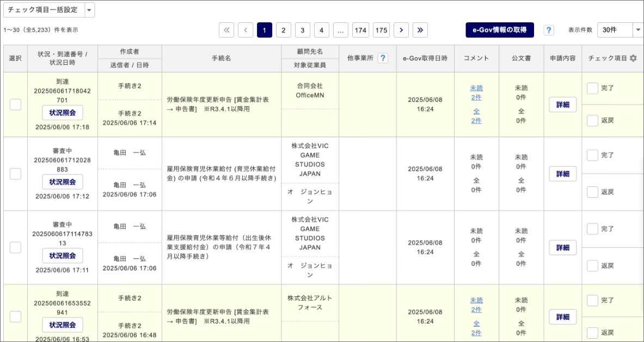Check 返戻 for the first 亀田 一弘 row
Image resolution: width=644 pixels, height=342 pixels.
click(x=592, y=192)
